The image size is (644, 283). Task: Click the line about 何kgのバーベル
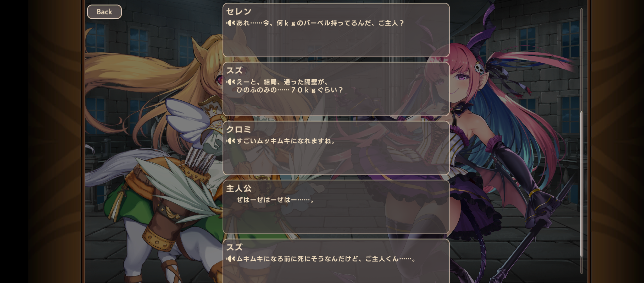[x=320, y=23]
